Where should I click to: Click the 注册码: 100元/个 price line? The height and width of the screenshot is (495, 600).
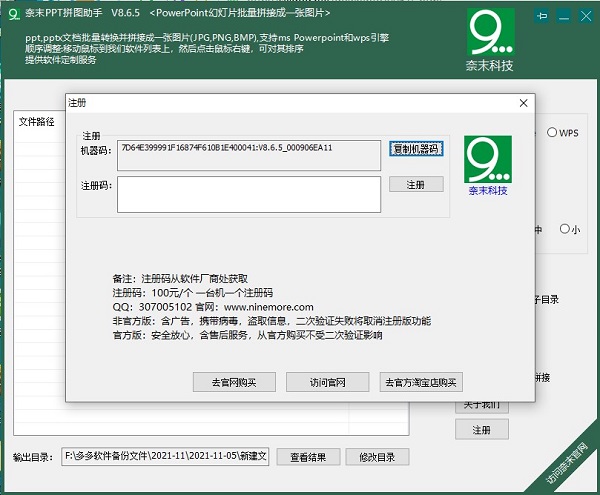192,293
